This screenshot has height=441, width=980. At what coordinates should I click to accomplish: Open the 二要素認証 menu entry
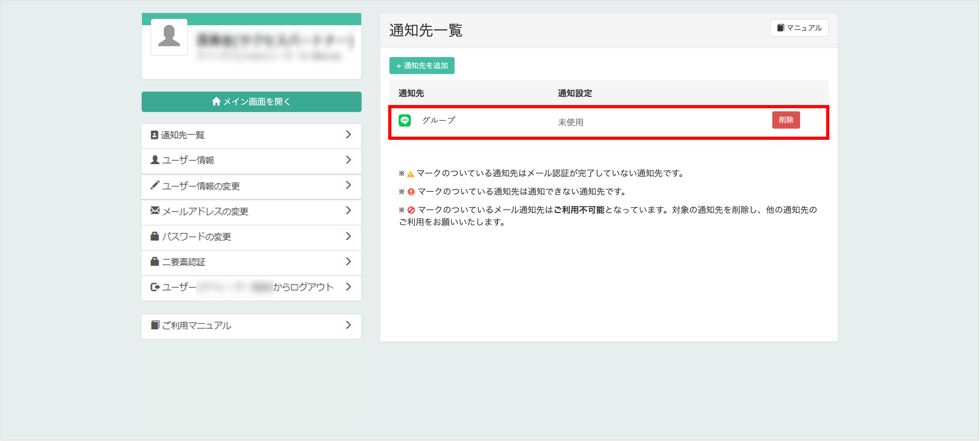coord(184,262)
